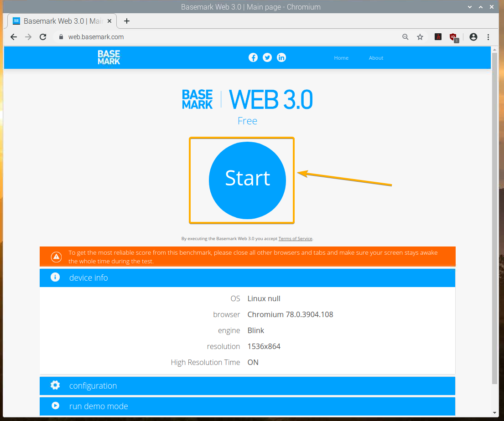Close the Basemark Web 3.0 tab
504x421 pixels.
pos(109,21)
